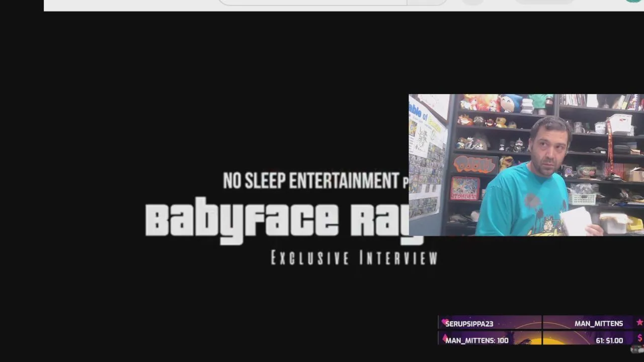
Task: Click the 'Exclusive Interview' subtitle text
Action: pos(354,258)
